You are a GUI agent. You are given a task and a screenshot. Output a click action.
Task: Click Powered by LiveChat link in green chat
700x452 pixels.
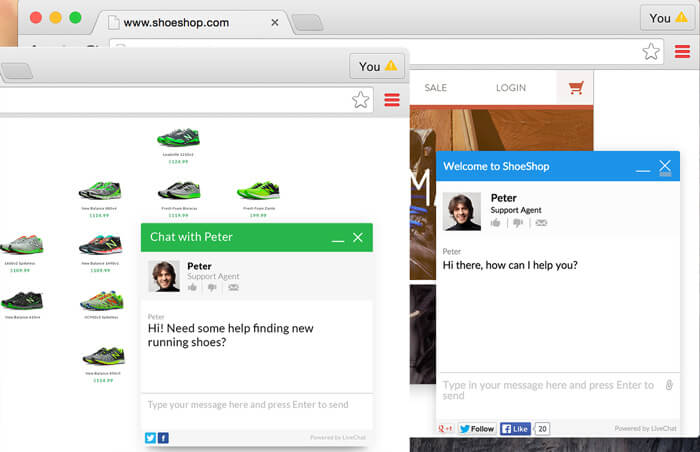coord(338,437)
